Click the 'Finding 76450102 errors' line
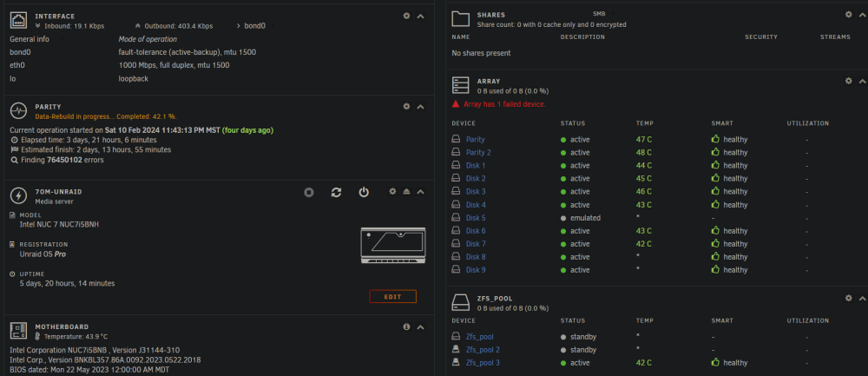Viewport: 868px width, 376px height. [x=61, y=160]
